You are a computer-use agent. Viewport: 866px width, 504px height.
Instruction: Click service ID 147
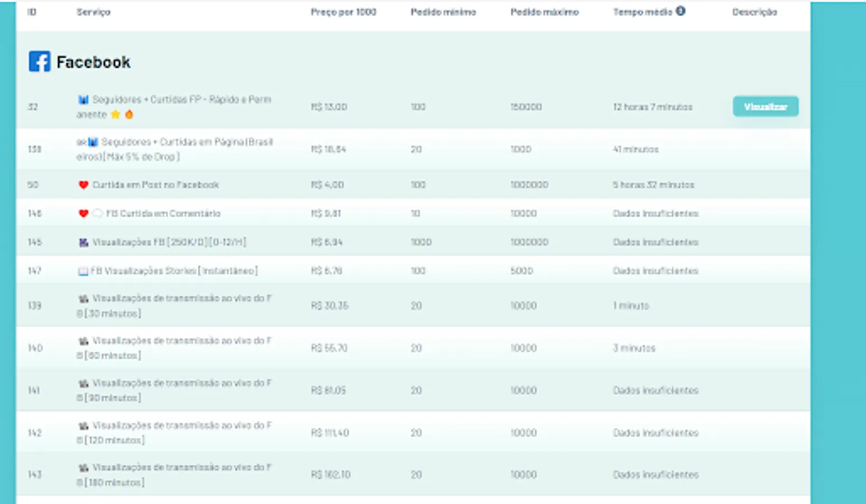click(x=35, y=271)
